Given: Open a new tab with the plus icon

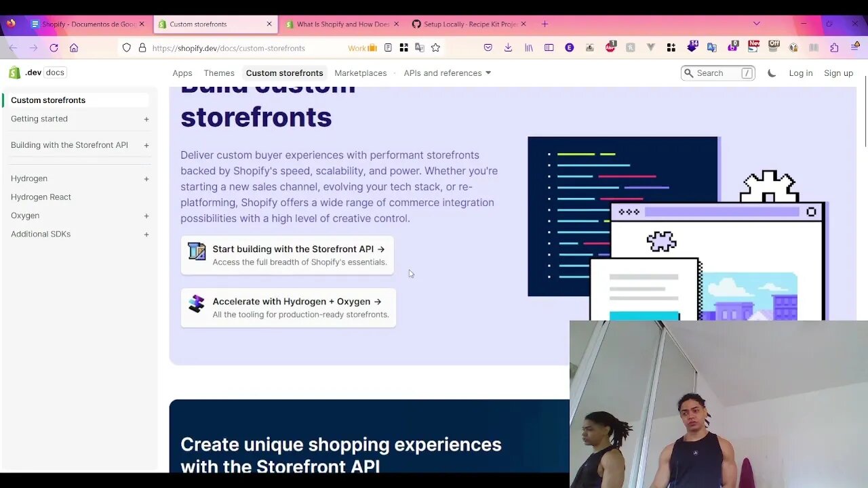Looking at the screenshot, I should coord(545,24).
